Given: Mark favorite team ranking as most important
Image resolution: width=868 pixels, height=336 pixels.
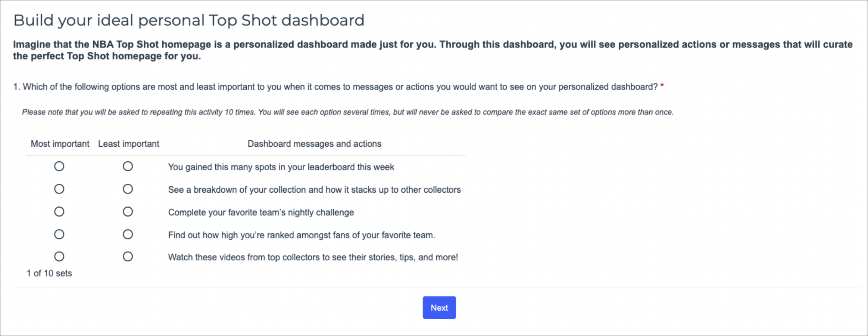Looking at the screenshot, I should point(59,234).
